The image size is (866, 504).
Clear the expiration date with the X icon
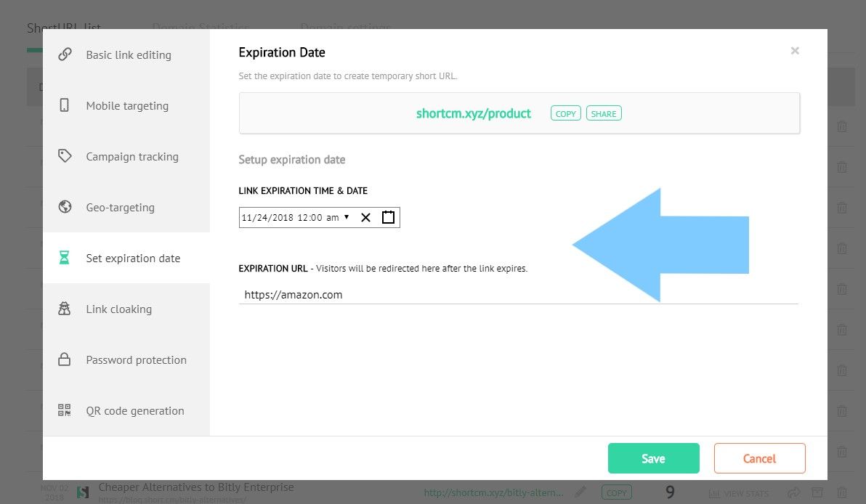[x=365, y=216]
